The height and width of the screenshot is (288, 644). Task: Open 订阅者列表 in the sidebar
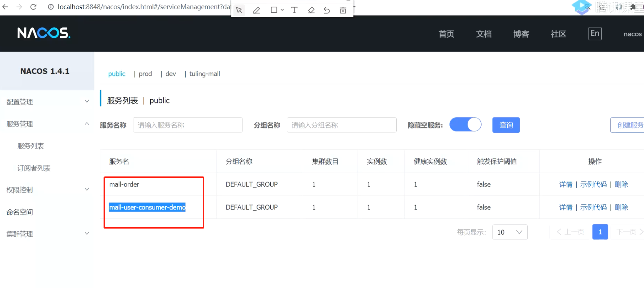[34, 168]
